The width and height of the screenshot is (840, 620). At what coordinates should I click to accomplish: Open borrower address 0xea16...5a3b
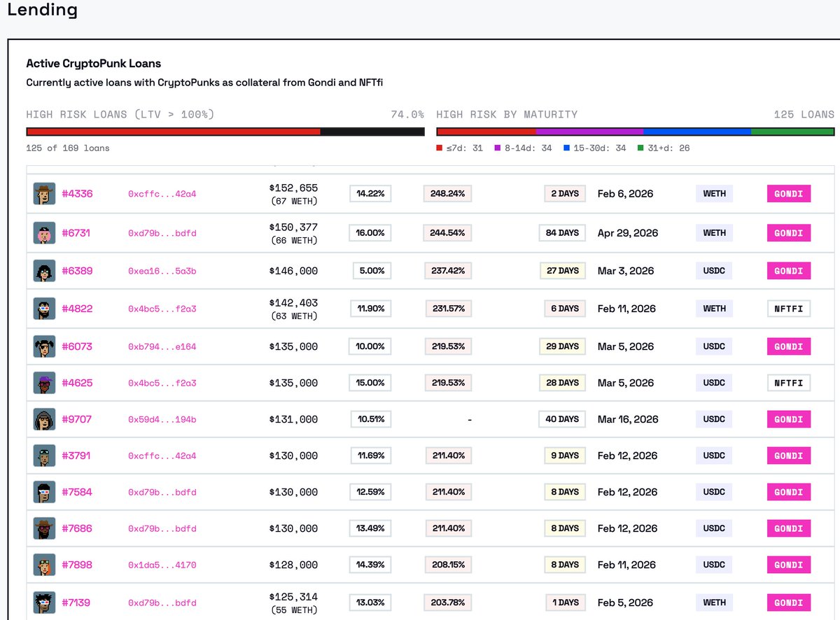coord(162,271)
